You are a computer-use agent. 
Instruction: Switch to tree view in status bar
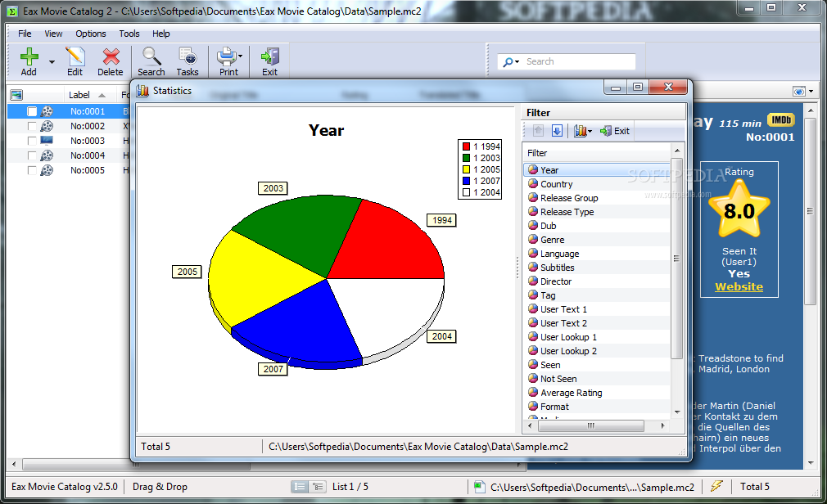pyautogui.click(x=318, y=487)
